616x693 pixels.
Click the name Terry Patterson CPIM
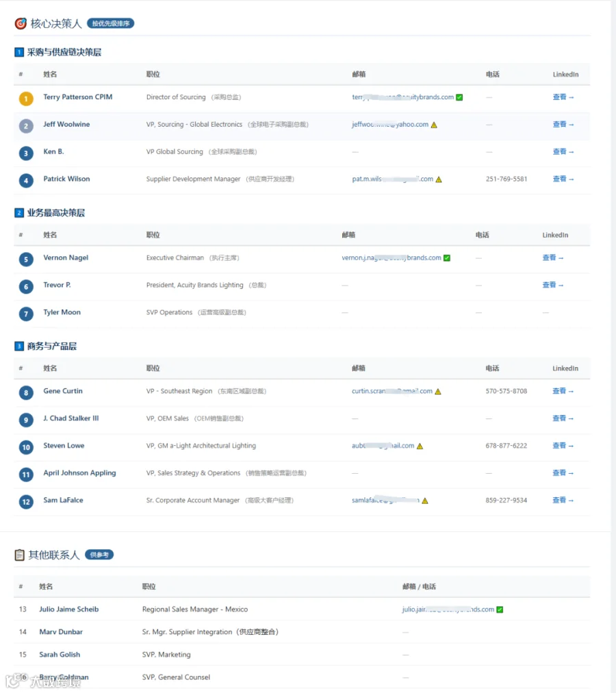point(78,97)
